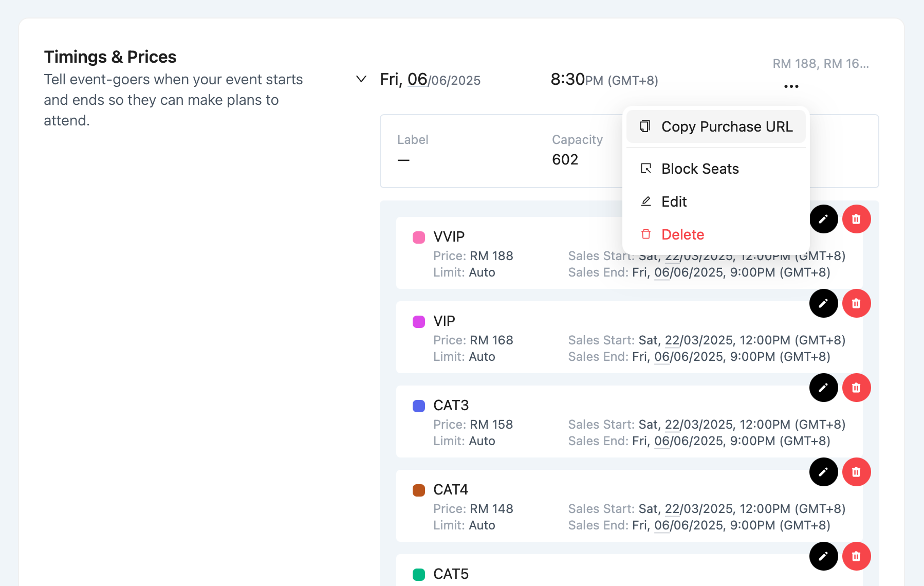Screen dimensions: 924x586
Task: Edit the CAT3 ticket using pencil icon
Action: coord(823,388)
